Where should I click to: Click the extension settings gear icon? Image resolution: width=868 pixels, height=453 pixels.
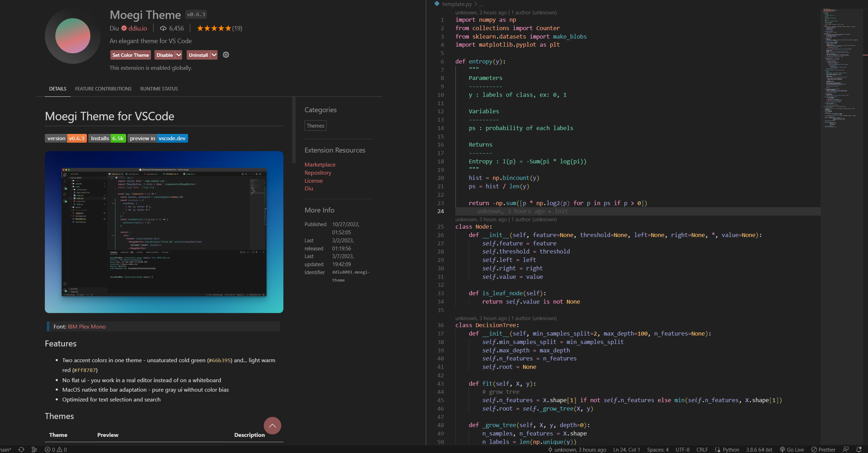[x=226, y=55]
